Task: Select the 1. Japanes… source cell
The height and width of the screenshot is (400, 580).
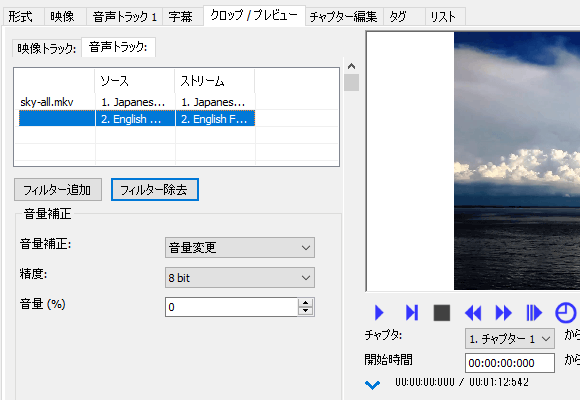Action: [x=135, y=102]
